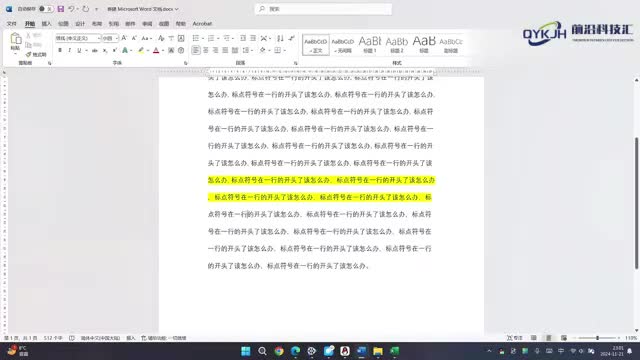Center the paragraph text

click(x=206, y=51)
